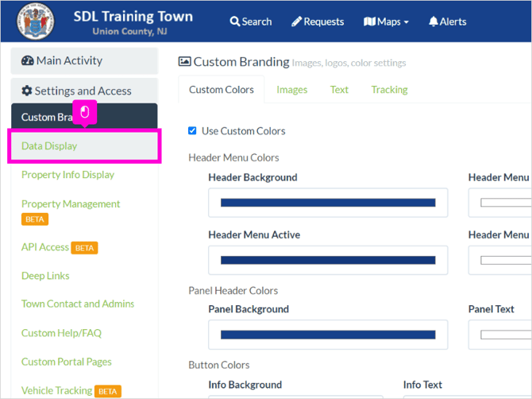Switch to the Tracking tab

point(390,90)
